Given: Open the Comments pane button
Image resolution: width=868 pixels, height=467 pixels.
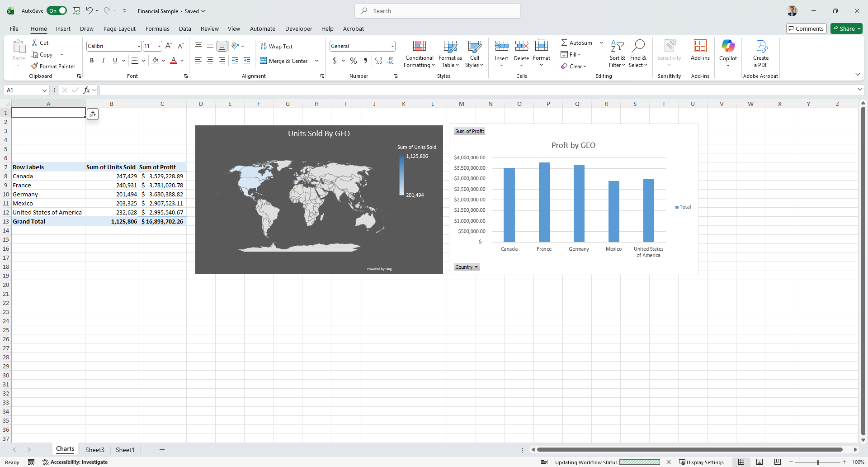Looking at the screenshot, I should [806, 29].
